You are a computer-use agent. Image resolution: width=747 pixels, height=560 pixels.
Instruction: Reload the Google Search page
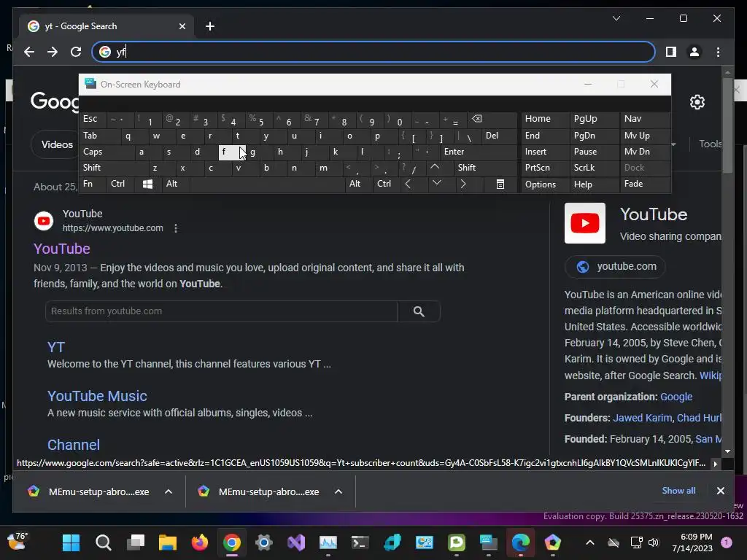(76, 52)
